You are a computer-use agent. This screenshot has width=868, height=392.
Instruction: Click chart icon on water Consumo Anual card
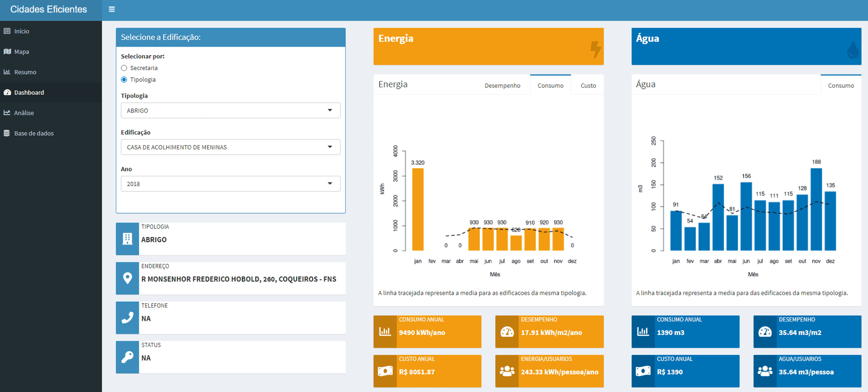click(643, 332)
